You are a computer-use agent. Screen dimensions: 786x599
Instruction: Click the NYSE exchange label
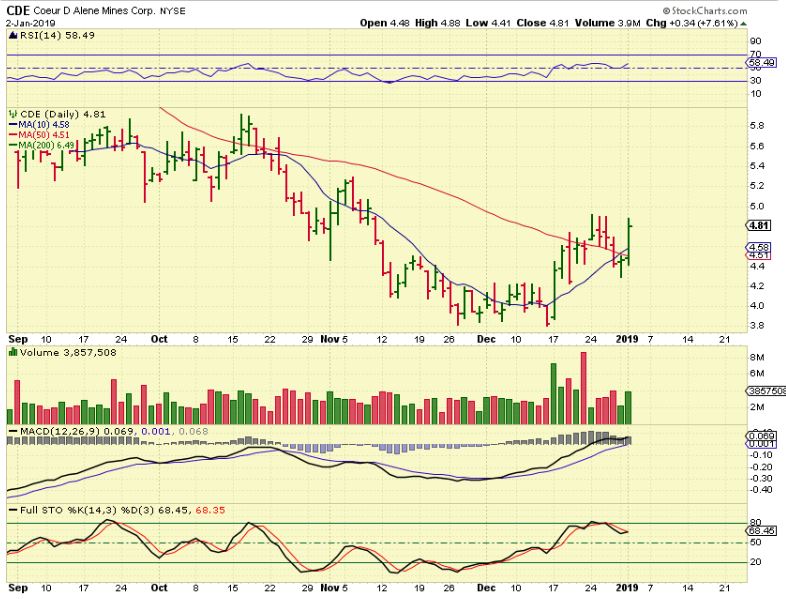coord(172,11)
